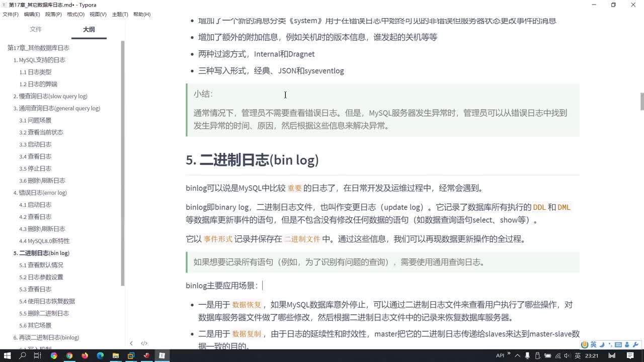The width and height of the screenshot is (644, 362).
Task: Jump to 1.1 日志类型 in the outline
Action: point(35,72)
